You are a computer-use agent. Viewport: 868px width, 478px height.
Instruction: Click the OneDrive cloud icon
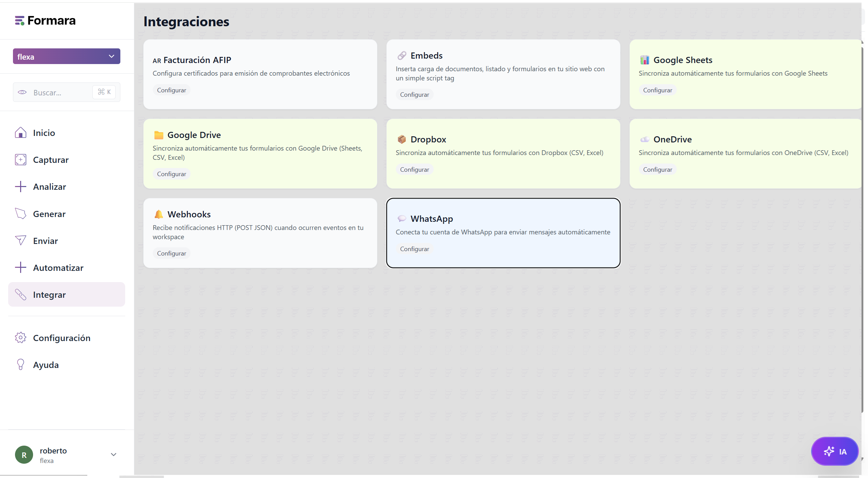[x=644, y=139]
